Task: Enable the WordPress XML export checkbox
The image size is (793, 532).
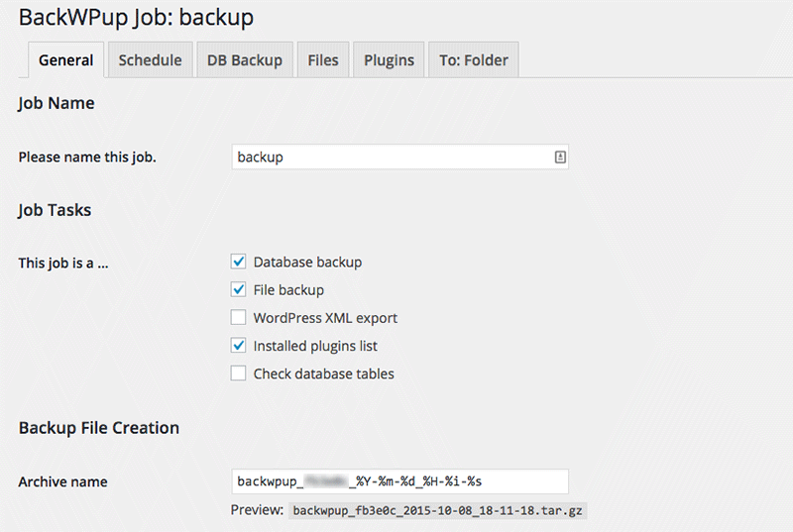Action: [x=238, y=318]
